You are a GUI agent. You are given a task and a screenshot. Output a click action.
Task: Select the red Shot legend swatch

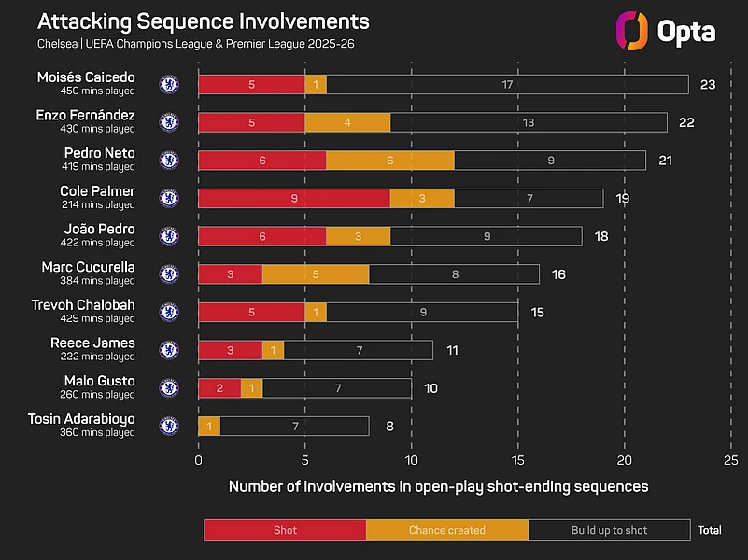pos(285,530)
